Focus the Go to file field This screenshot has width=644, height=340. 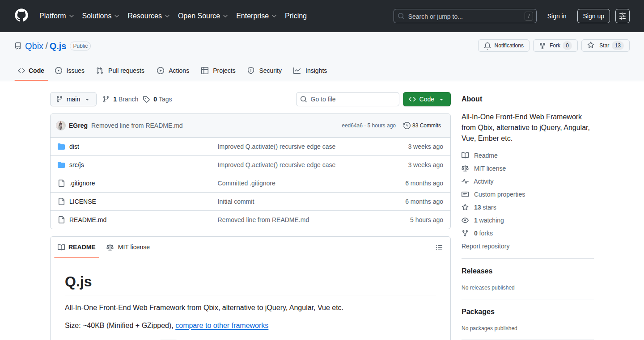pyautogui.click(x=347, y=99)
